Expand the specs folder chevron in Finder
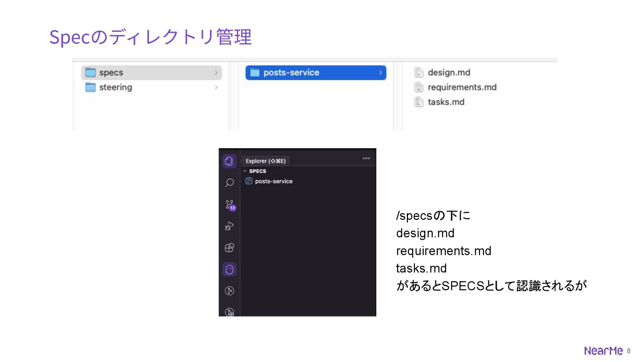Viewport: 644px width, 362px height. pyautogui.click(x=216, y=73)
